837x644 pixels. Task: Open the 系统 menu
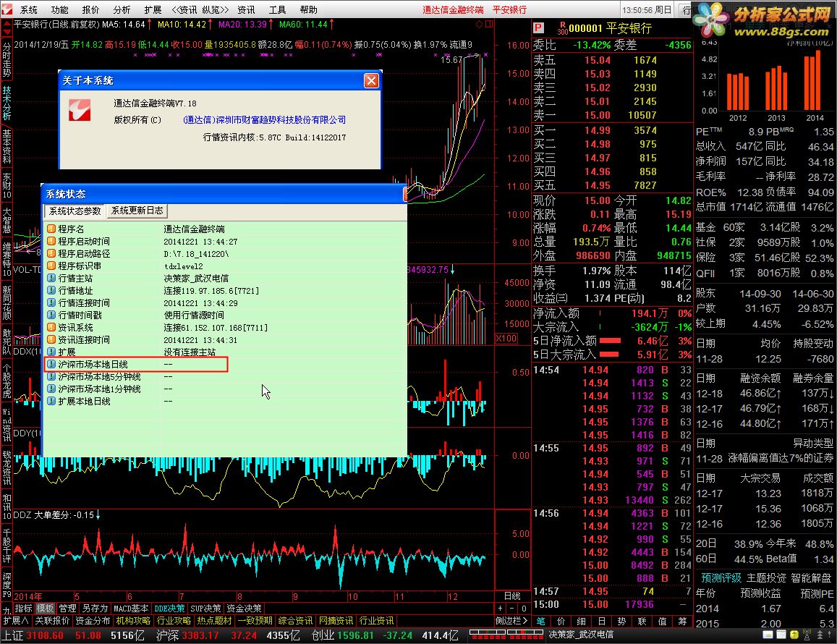[29, 9]
